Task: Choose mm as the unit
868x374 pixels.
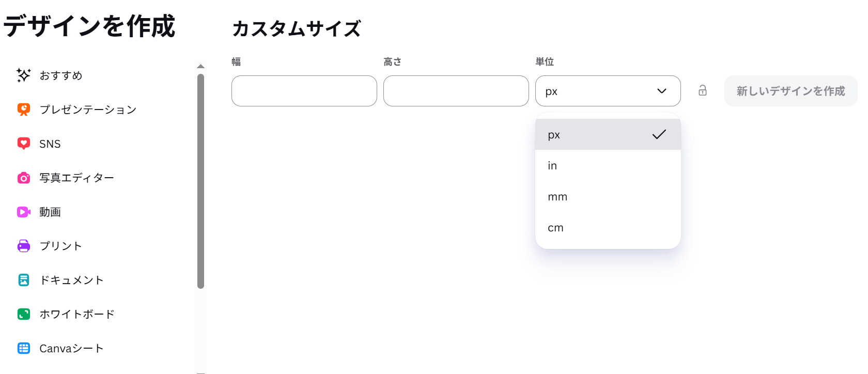Action: (608, 196)
